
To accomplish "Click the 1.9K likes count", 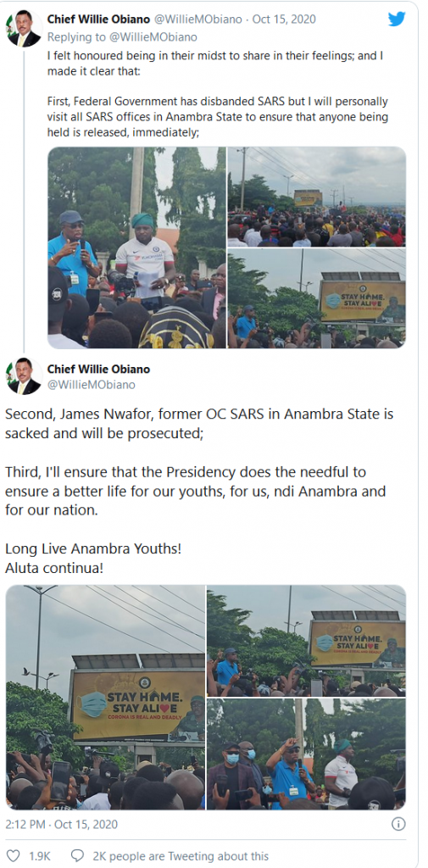I will [40, 856].
